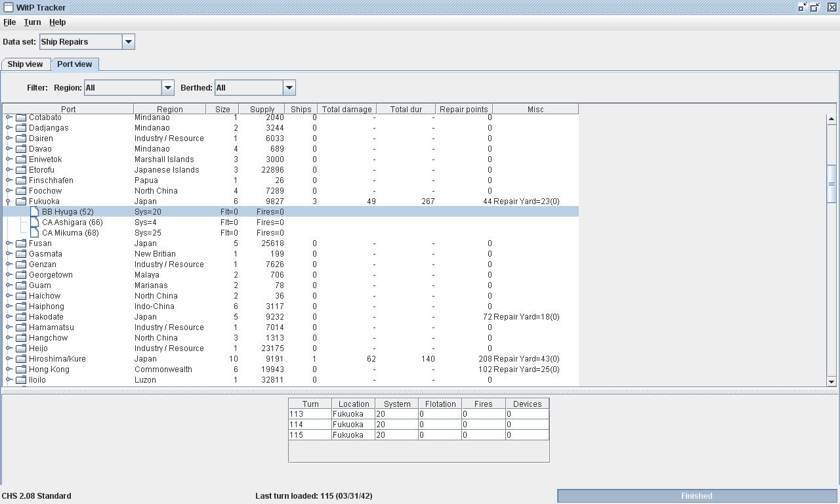
Task: Click the Haiphong folder icon
Action: [21, 306]
